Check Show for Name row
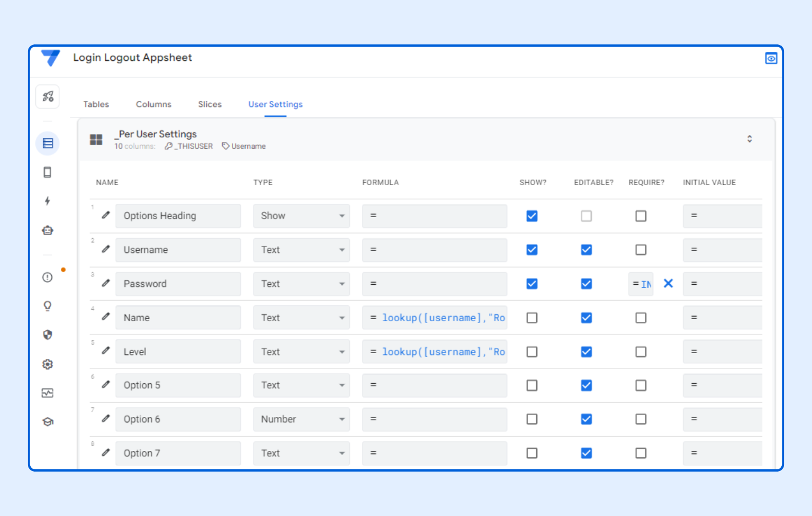 click(x=532, y=318)
